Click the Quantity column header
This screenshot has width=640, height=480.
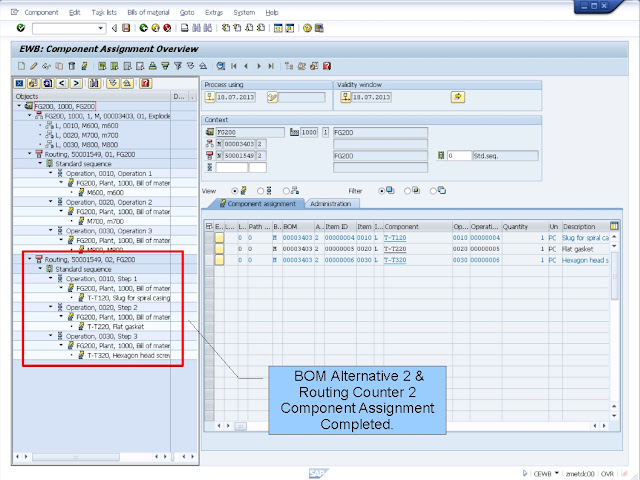click(525, 227)
